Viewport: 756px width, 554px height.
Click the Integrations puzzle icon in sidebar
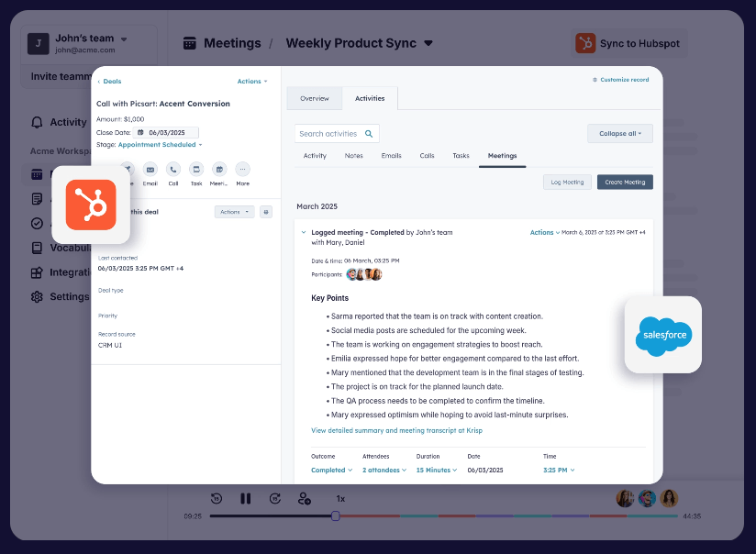click(x=37, y=272)
